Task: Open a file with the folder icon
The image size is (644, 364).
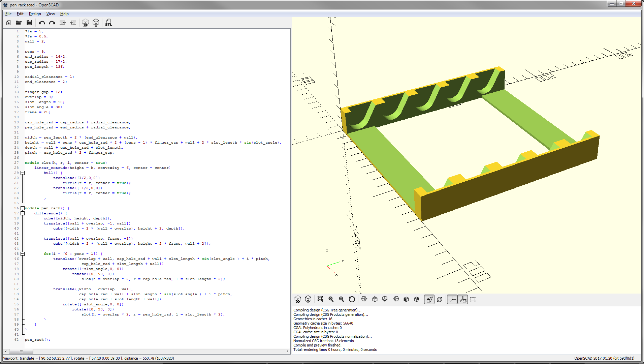Action: coord(19,23)
